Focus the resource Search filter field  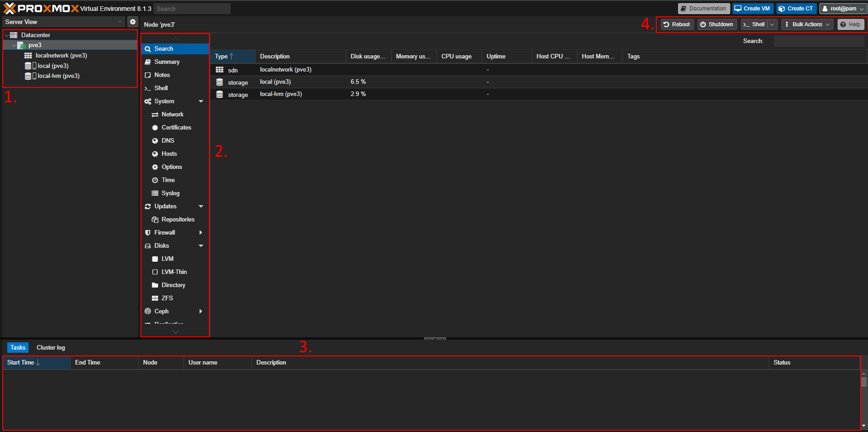(x=819, y=41)
